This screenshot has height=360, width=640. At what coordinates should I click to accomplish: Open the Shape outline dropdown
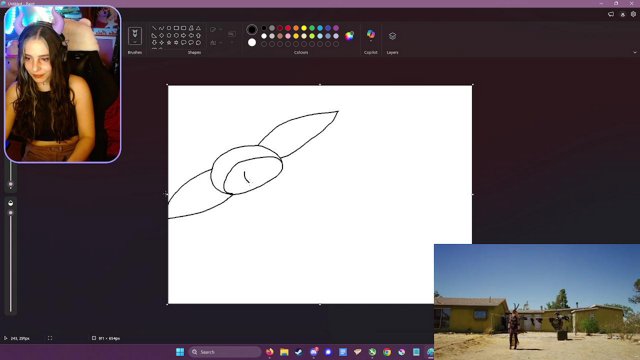(x=216, y=29)
